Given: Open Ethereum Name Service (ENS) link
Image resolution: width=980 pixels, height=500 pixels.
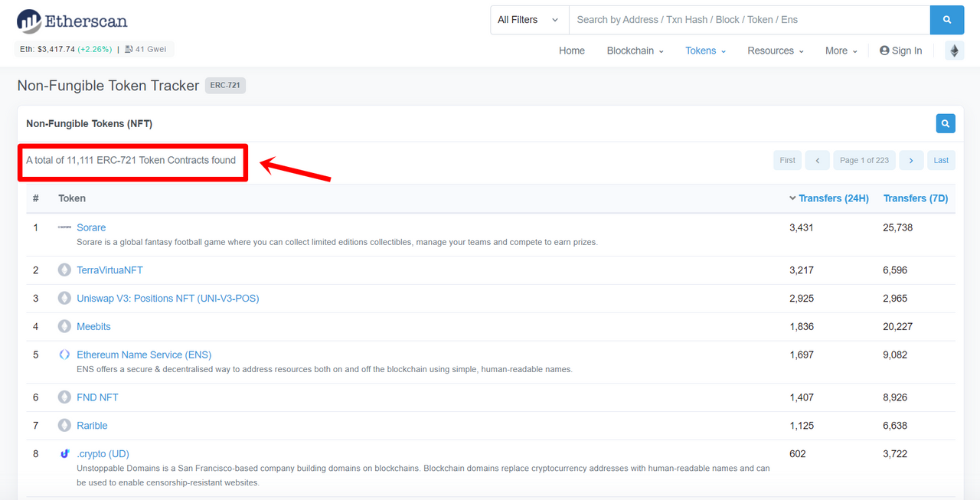Looking at the screenshot, I should click(x=144, y=355).
